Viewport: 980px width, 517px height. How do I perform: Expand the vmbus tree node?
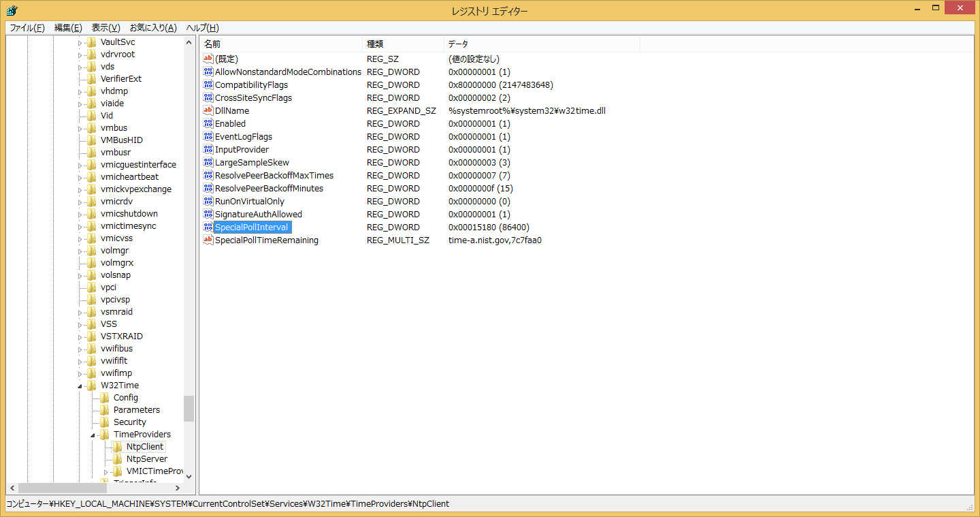80,128
